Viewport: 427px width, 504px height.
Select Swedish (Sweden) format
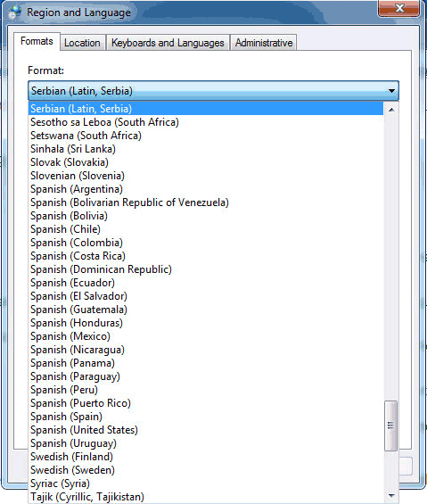[206, 470]
